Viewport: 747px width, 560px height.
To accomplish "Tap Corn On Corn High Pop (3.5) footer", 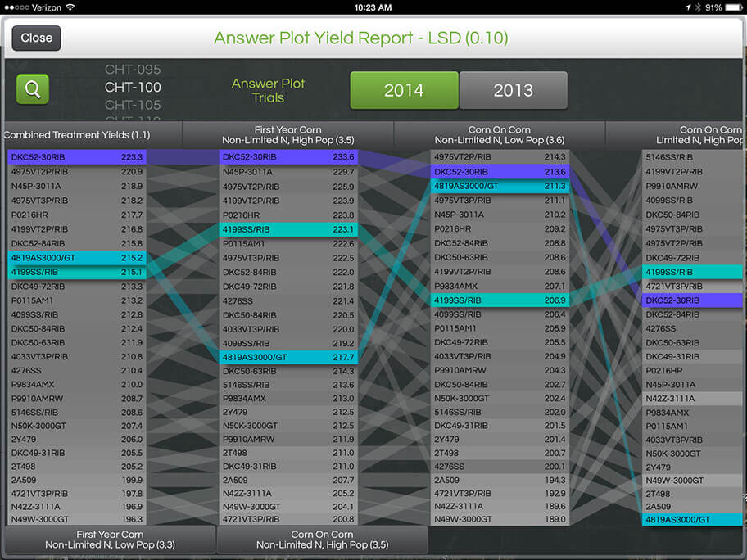I will pyautogui.click(x=322, y=540).
